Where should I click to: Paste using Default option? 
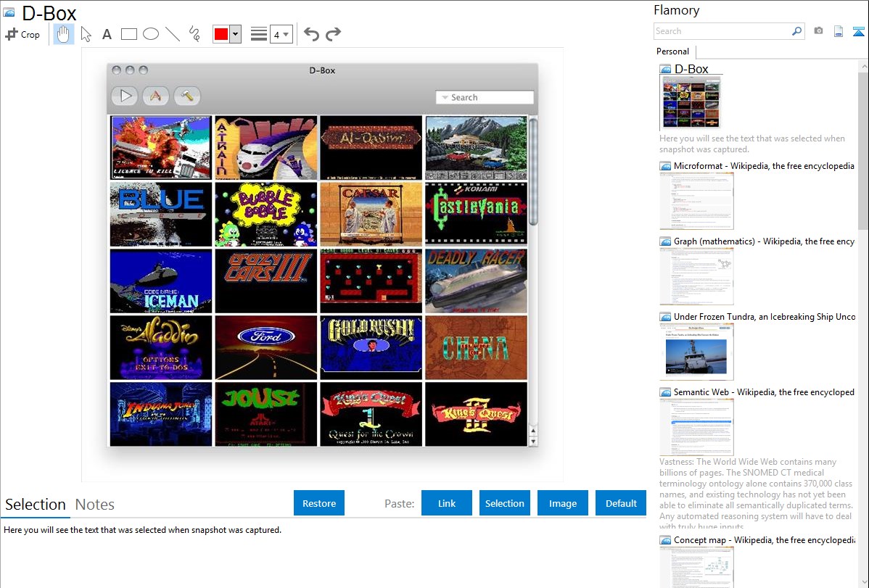621,503
